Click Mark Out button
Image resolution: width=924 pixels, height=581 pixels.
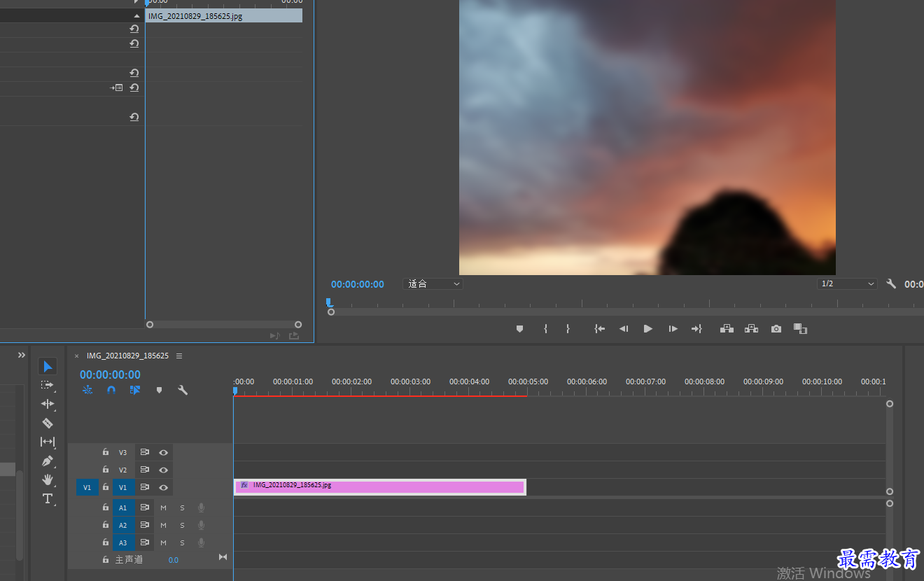568,328
